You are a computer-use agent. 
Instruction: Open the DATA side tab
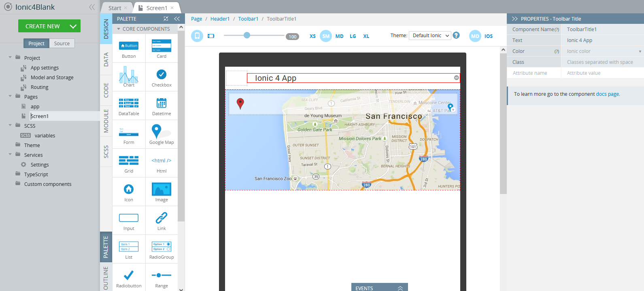click(x=106, y=59)
